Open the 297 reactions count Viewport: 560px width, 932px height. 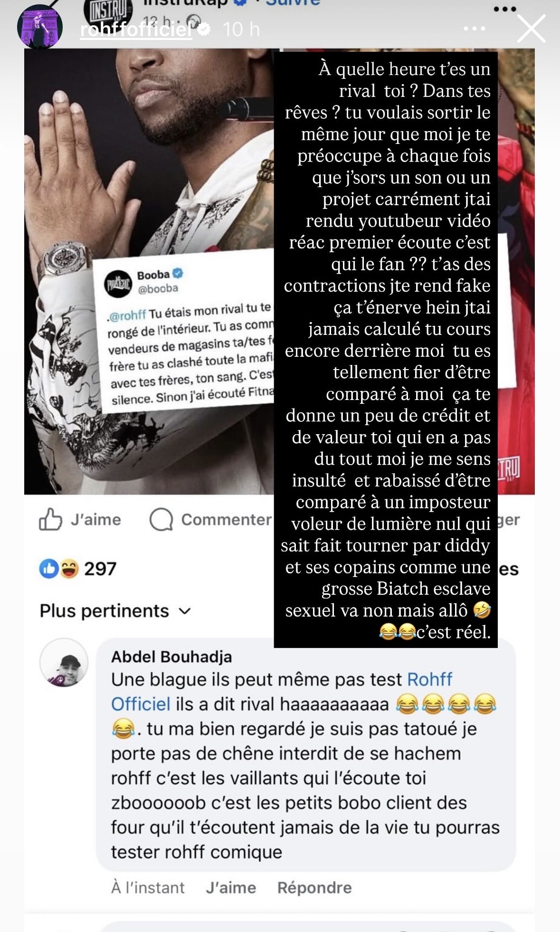pos(100,569)
